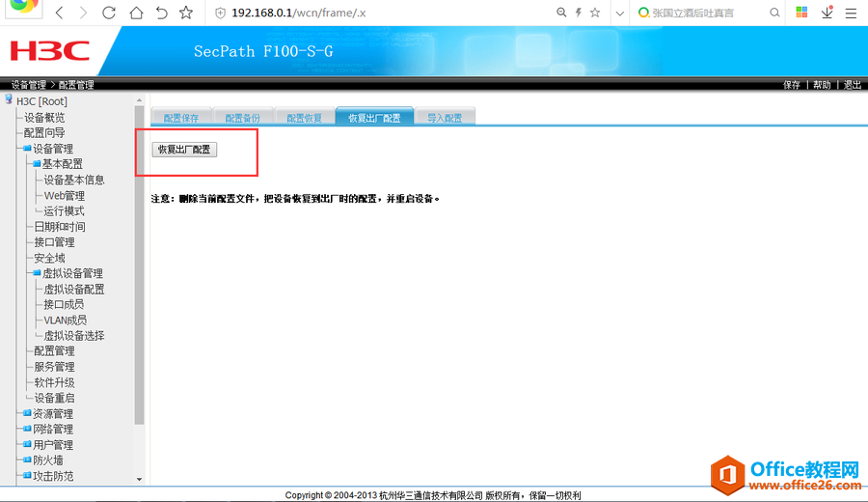Open 运行模式 page
Screen dimensions: 868x502
(65, 211)
